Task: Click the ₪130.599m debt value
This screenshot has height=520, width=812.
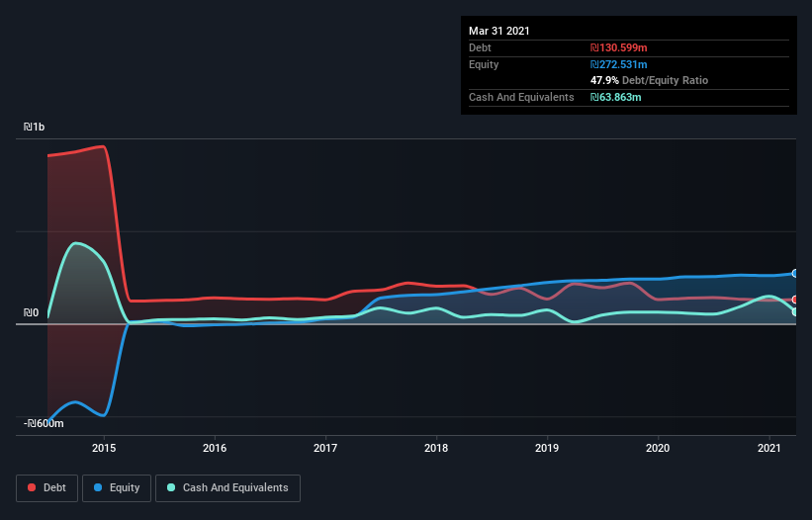Action: click(619, 47)
